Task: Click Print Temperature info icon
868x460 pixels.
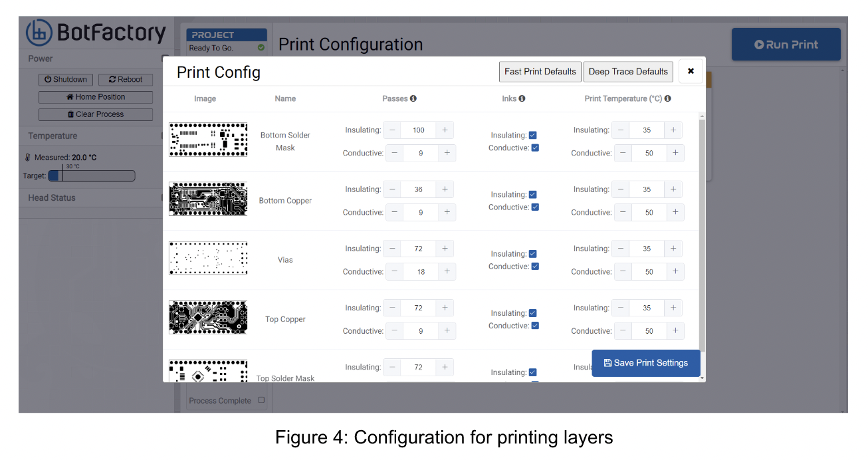Action: coord(667,99)
